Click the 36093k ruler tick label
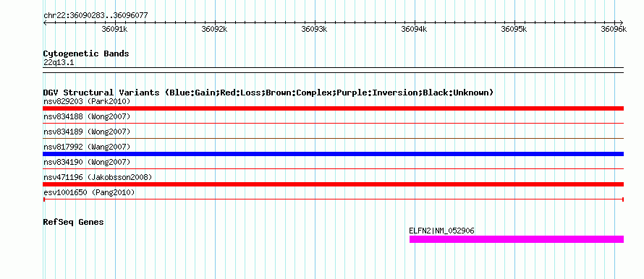Screen dimensions: 644x279 tap(314, 29)
